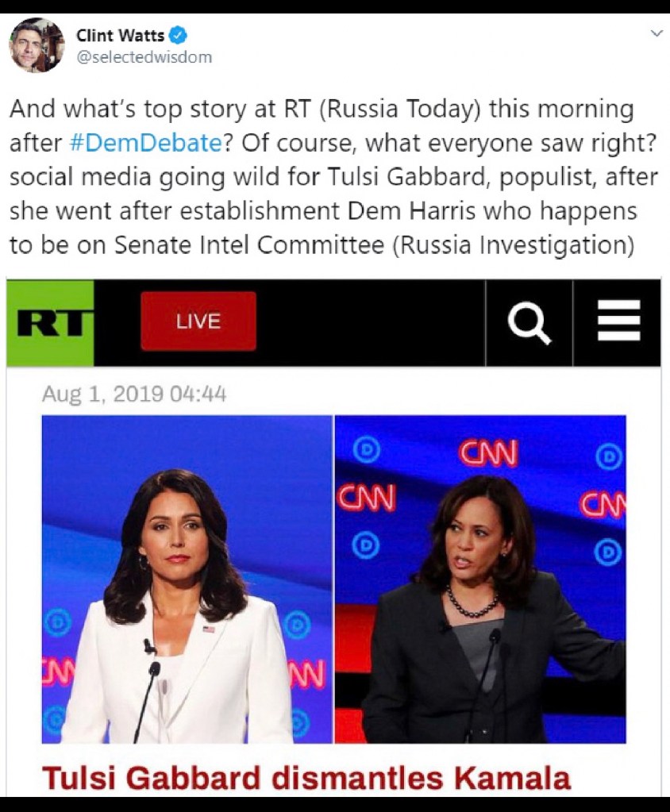670x812 pixels.
Task: Open Clint Watts profile avatar
Action: pyautogui.click(x=37, y=45)
